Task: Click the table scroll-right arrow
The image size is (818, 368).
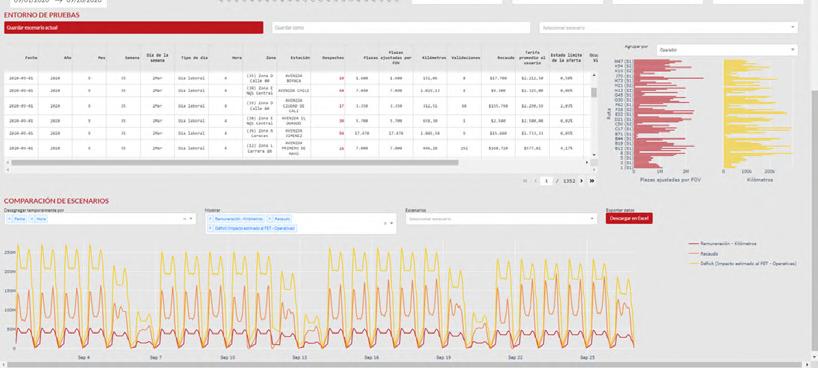Action: [586, 162]
